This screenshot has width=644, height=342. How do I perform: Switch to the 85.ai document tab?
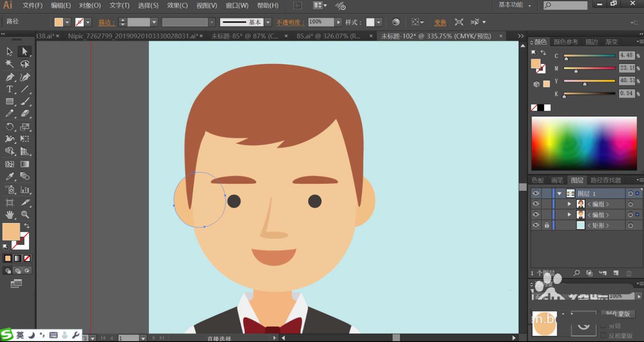328,36
